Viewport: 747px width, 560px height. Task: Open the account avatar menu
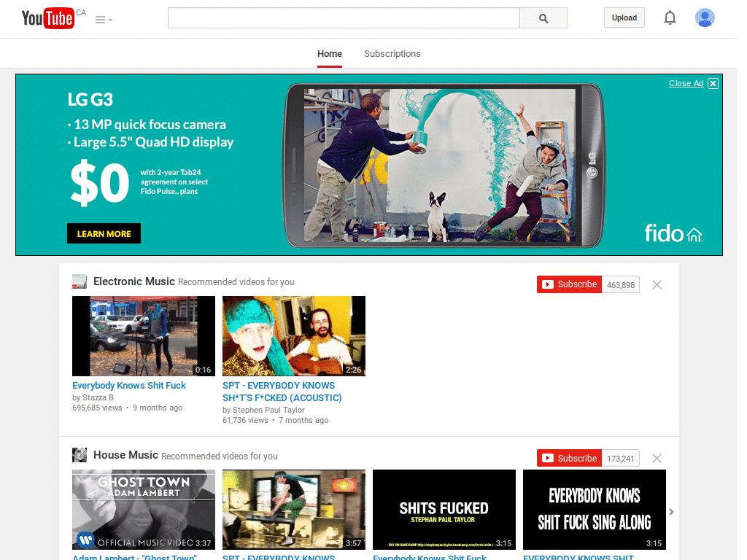click(x=705, y=17)
